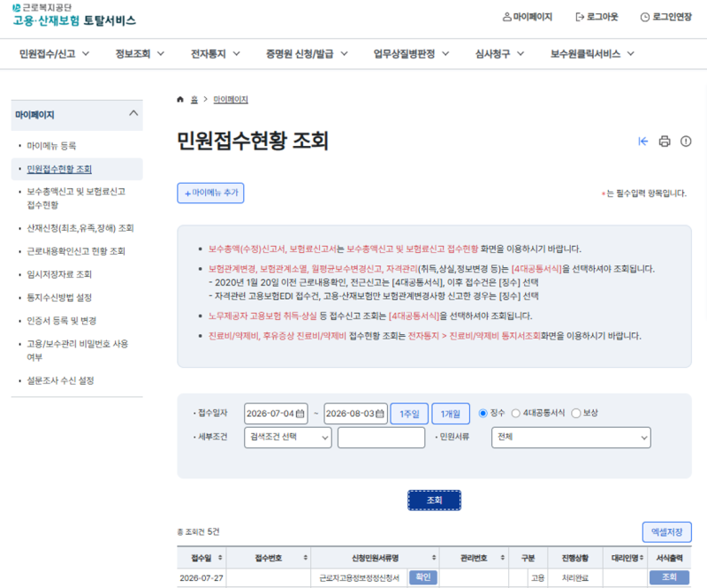Click the 로그아웃 link
Image resolution: width=707 pixels, height=588 pixels.
pos(597,17)
